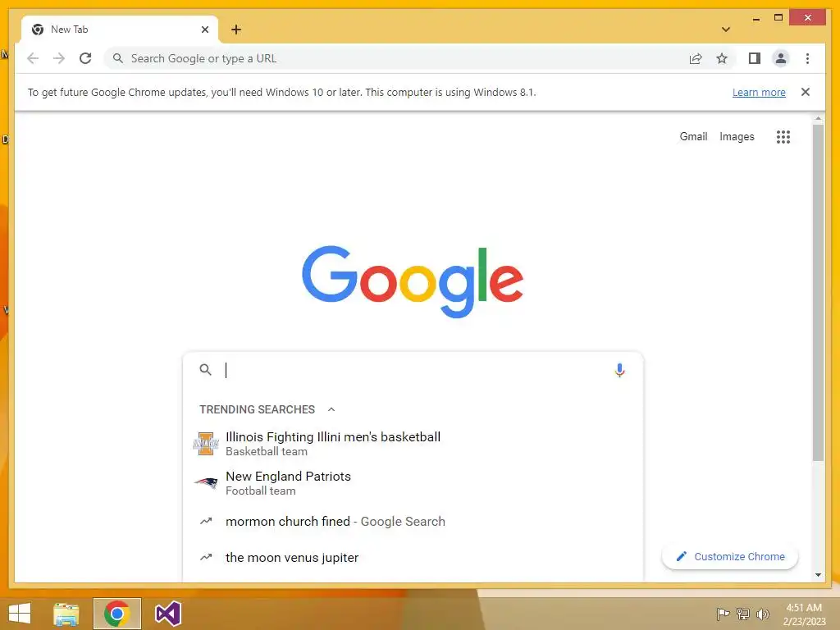
Task: Click the Google logo
Action: (413, 281)
